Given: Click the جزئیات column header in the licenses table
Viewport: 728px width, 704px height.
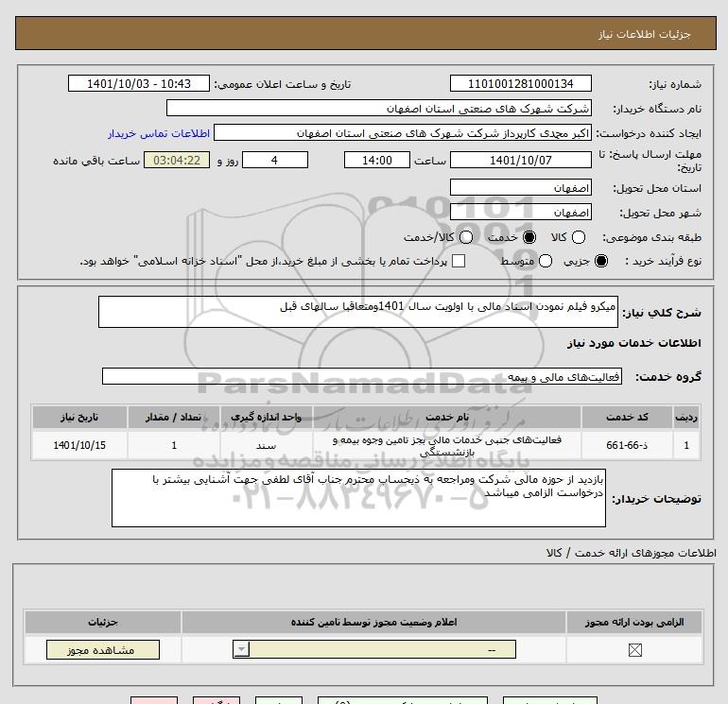Looking at the screenshot, I should [x=103, y=622].
